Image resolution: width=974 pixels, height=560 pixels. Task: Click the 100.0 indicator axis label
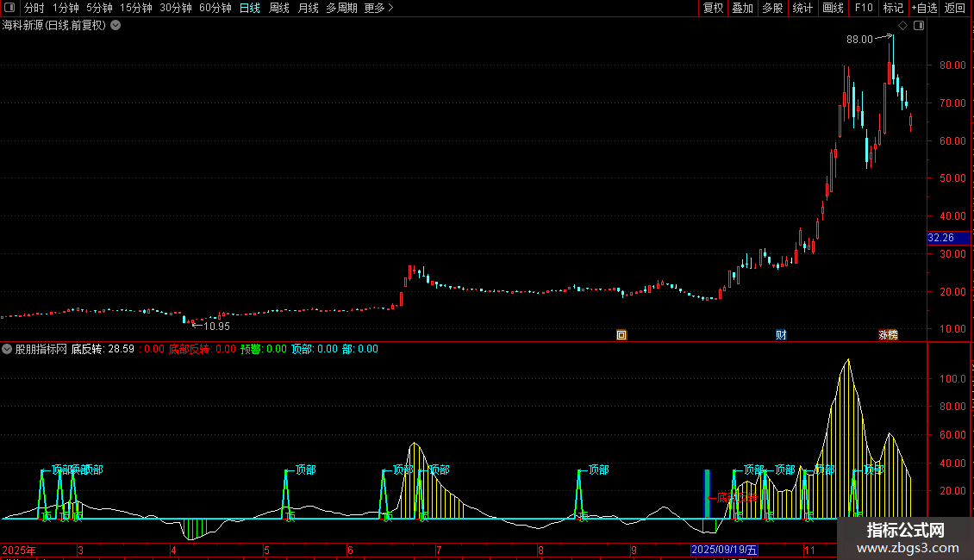click(952, 379)
